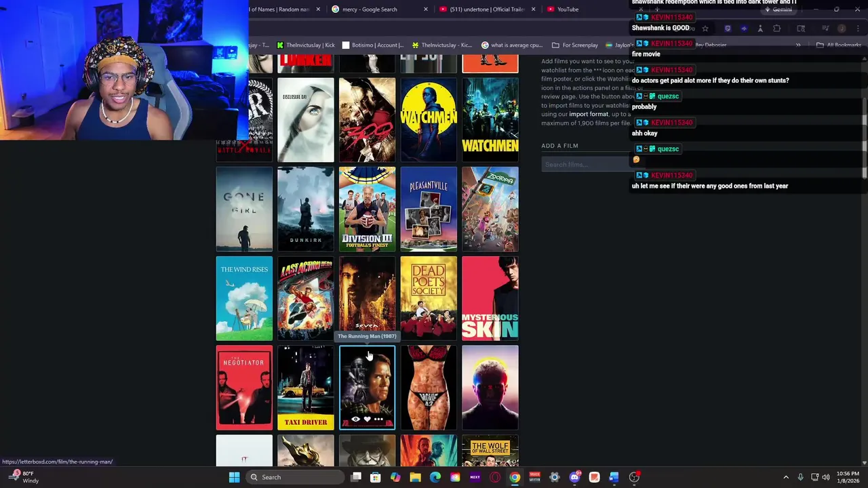Open the what is average cpu bookmark

[x=512, y=45]
